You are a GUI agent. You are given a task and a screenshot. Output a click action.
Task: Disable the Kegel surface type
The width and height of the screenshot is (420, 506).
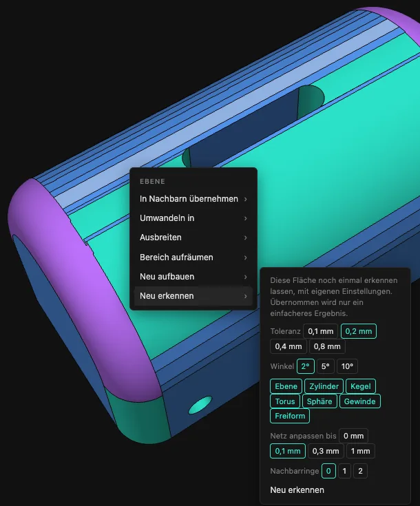tap(361, 386)
